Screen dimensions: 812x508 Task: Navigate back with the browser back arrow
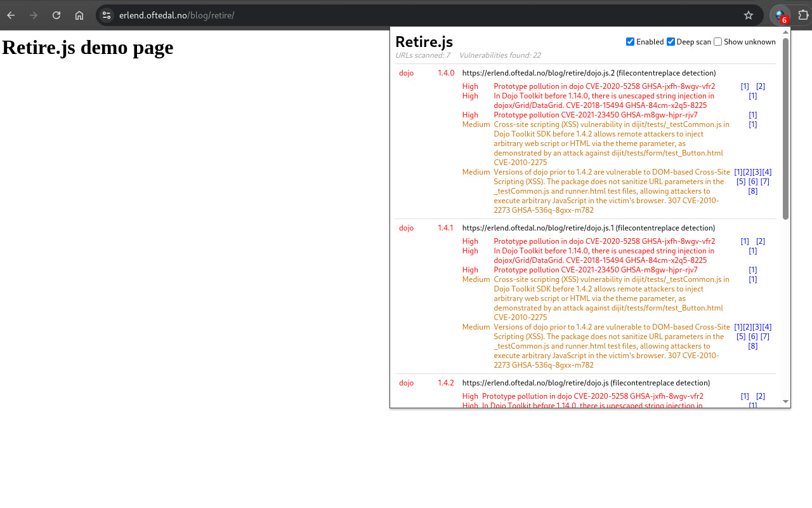[x=10, y=15]
